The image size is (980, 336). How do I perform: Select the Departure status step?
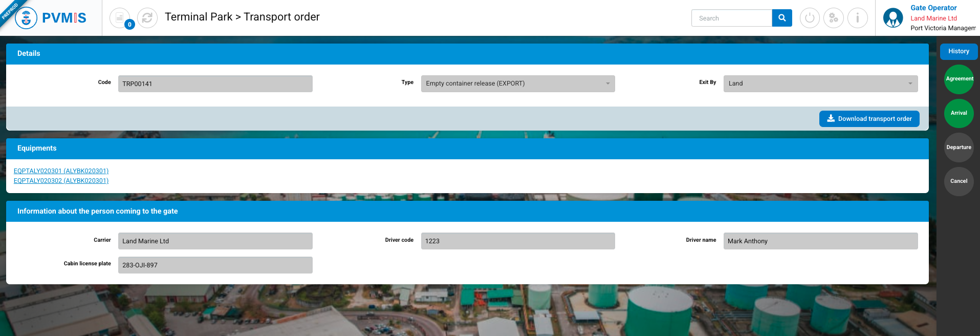coord(959,148)
